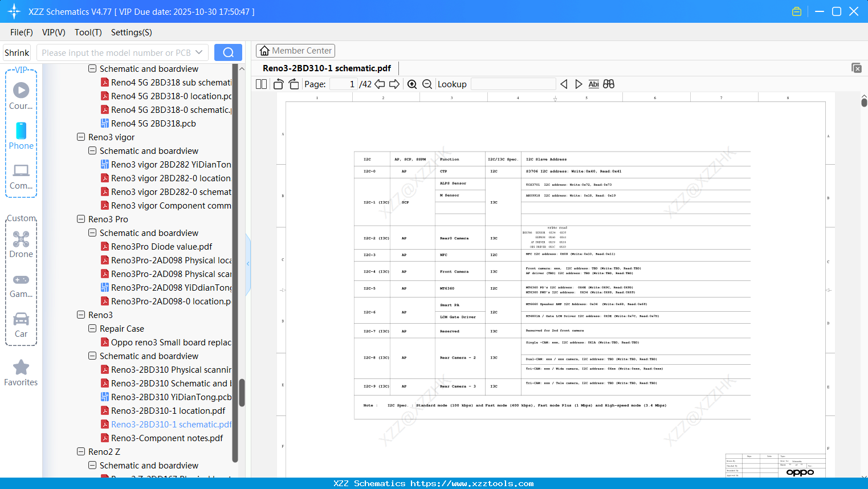Viewport: 868px width, 489px height.
Task: Open the Drone category
Action: tap(21, 244)
